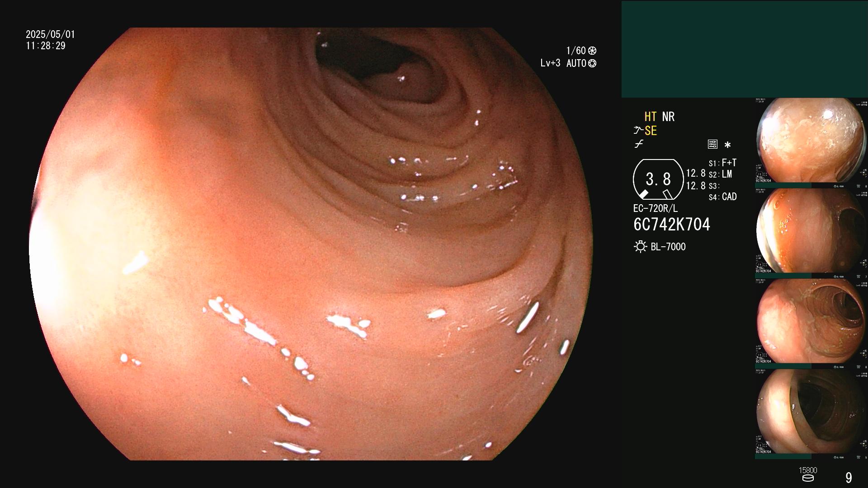Image resolution: width=868 pixels, height=488 pixels.
Task: Open the fourth thumbnail with dark lumen
Action: (811, 414)
